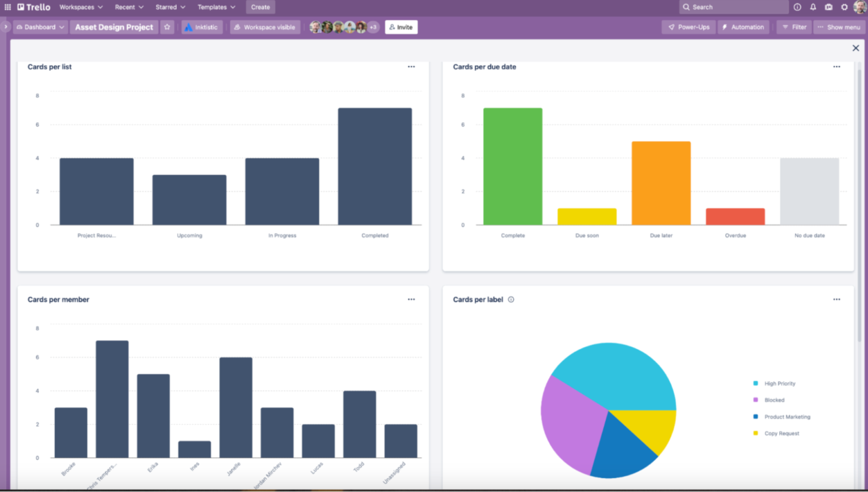Open your profile avatar menu
Screen dimensions: 868x492
point(861,7)
